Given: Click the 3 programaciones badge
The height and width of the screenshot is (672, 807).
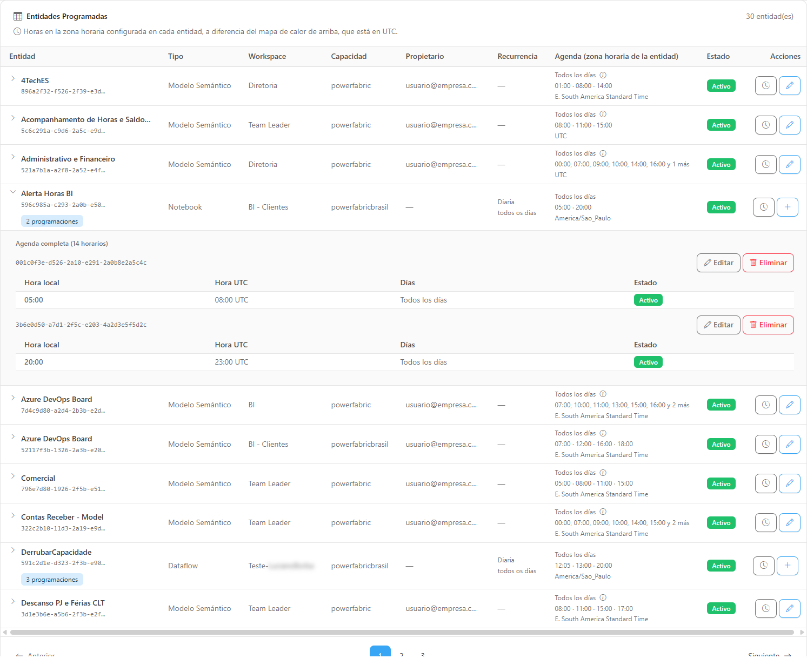Looking at the screenshot, I should [52, 580].
